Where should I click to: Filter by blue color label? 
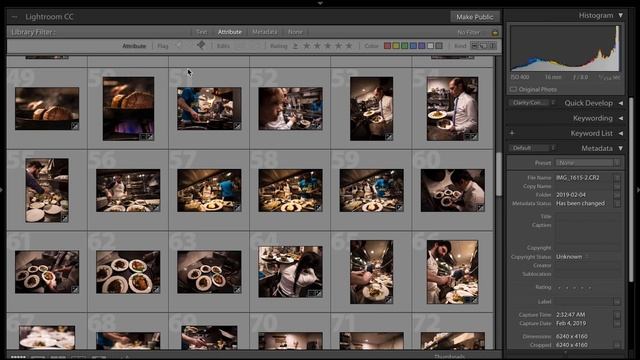413,46
